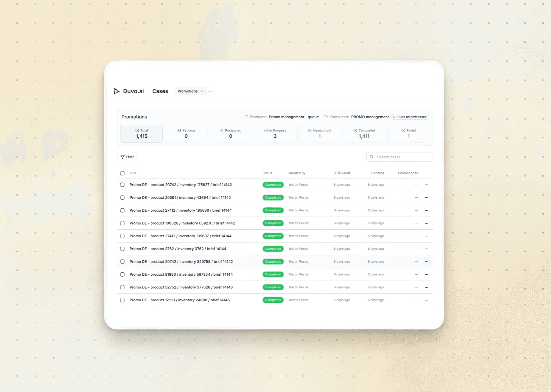The width and height of the screenshot is (551, 392).
Task: Open row actions for product 100326
Action: (426, 223)
